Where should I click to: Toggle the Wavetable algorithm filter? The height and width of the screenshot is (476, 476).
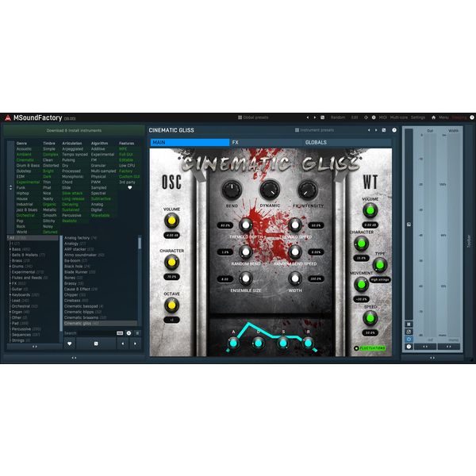[100, 216]
